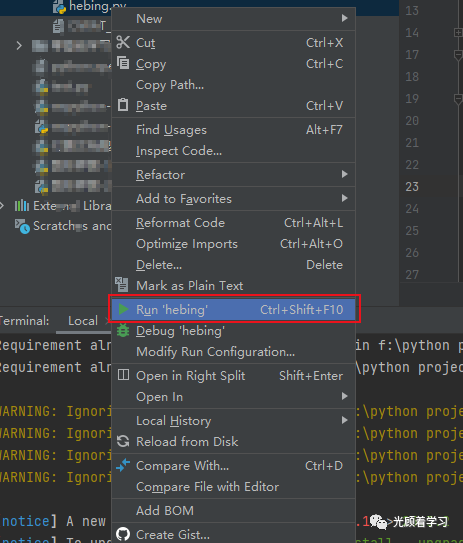Select Reformat Code menu entry

(234, 223)
